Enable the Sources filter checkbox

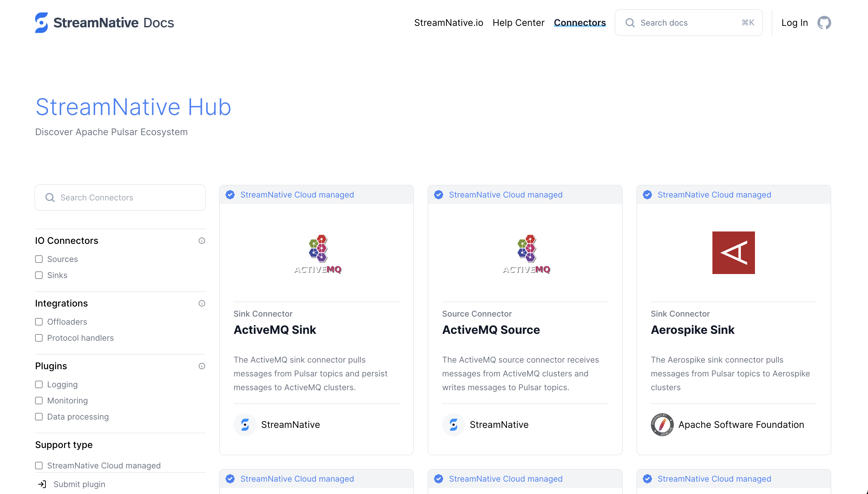click(39, 259)
